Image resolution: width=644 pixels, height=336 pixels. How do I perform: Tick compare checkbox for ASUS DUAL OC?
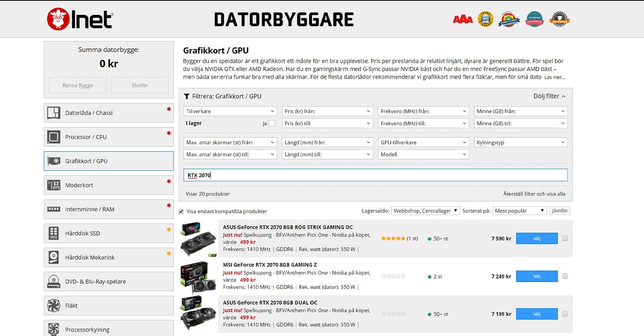pos(565,314)
